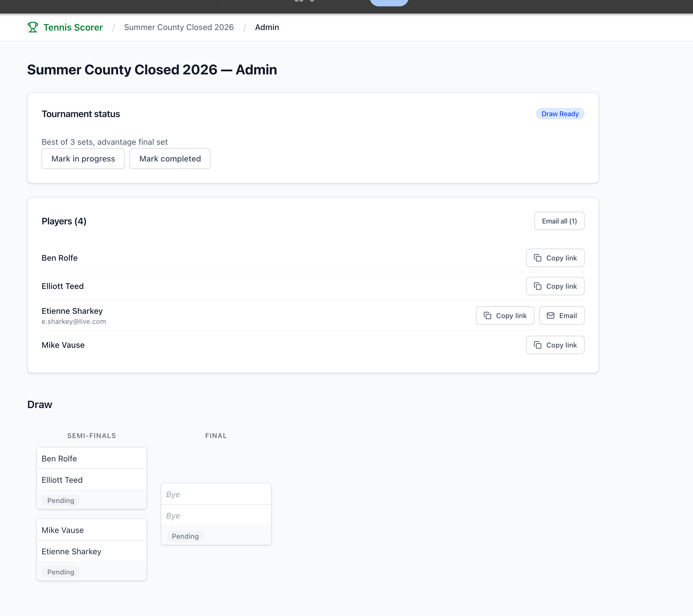Click the blue button in the top dark bar
Image resolution: width=693 pixels, height=616 pixels.
pyautogui.click(x=389, y=3)
